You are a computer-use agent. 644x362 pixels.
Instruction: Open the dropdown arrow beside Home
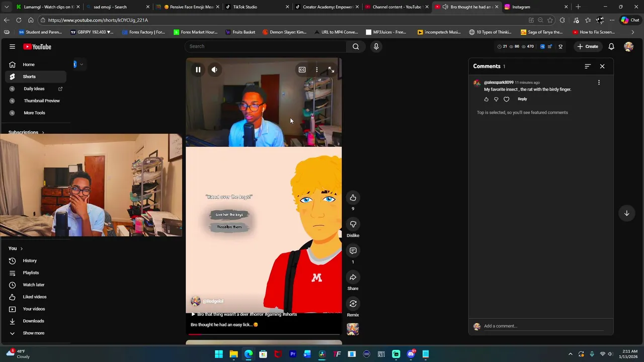[x=81, y=64]
